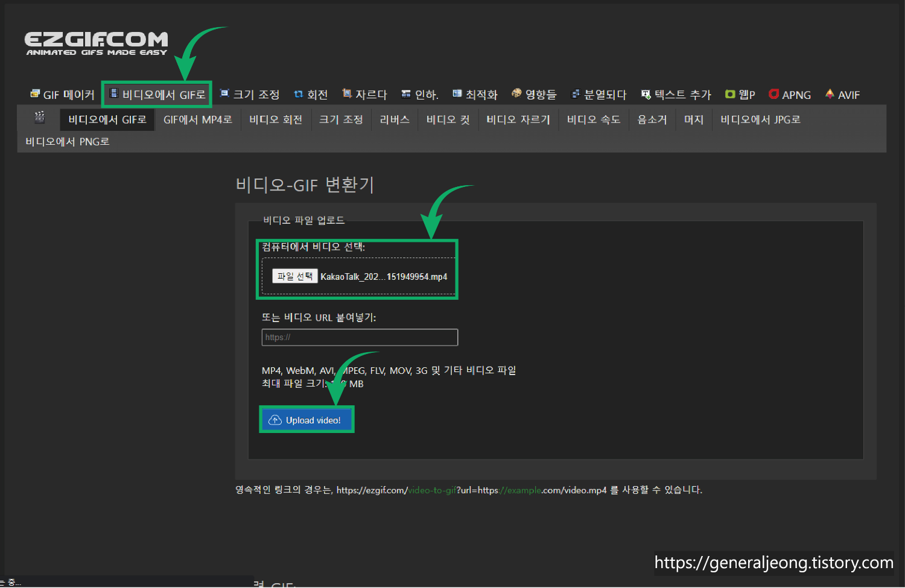The image size is (905, 588).
Task: Click the AVIF icon
Action: coord(830,93)
